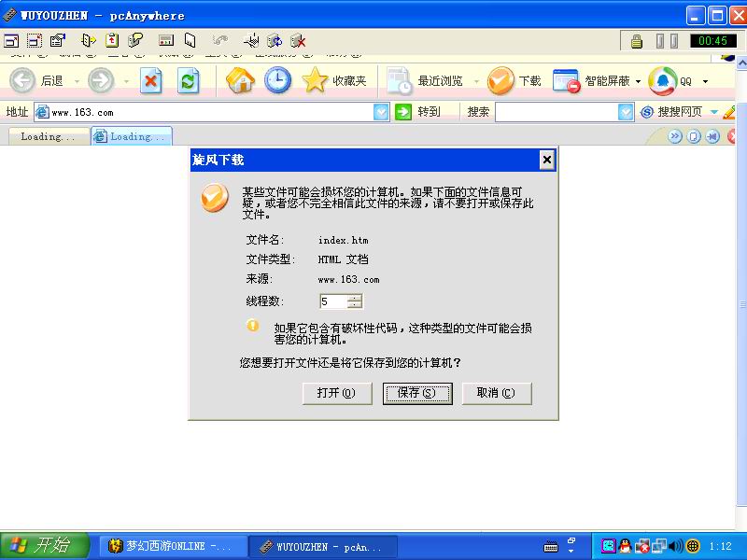Open pcAnywhere chat with host icon
This screenshot has width=747, height=560.
[135, 41]
